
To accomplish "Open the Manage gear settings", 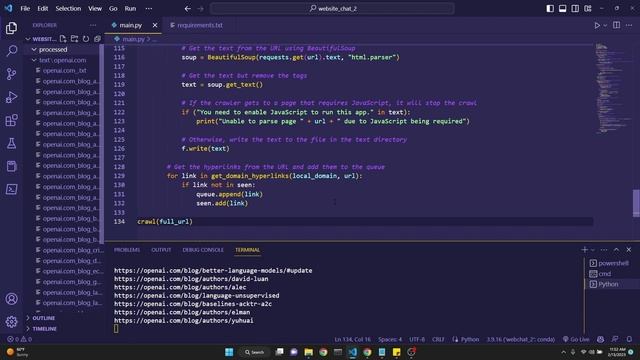I will click(11, 322).
